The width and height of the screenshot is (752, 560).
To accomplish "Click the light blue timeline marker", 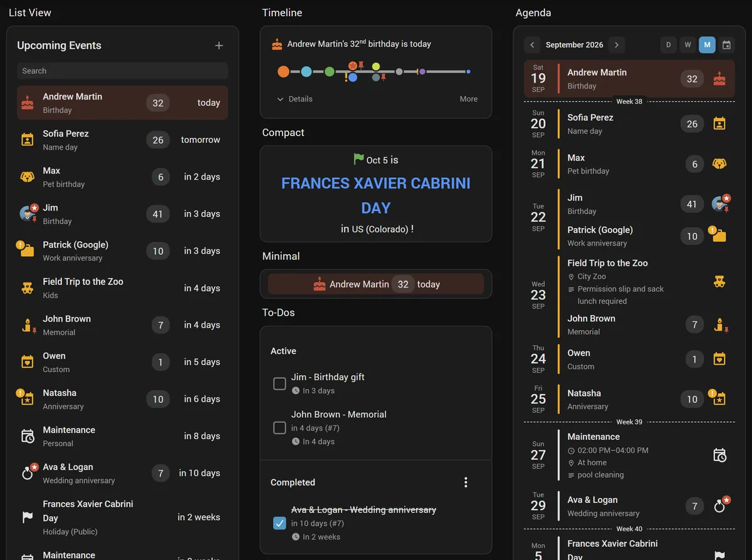I will [306, 72].
